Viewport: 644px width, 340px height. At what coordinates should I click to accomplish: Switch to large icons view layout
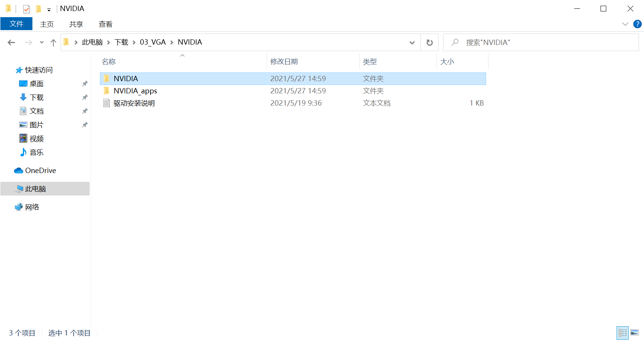(x=634, y=333)
